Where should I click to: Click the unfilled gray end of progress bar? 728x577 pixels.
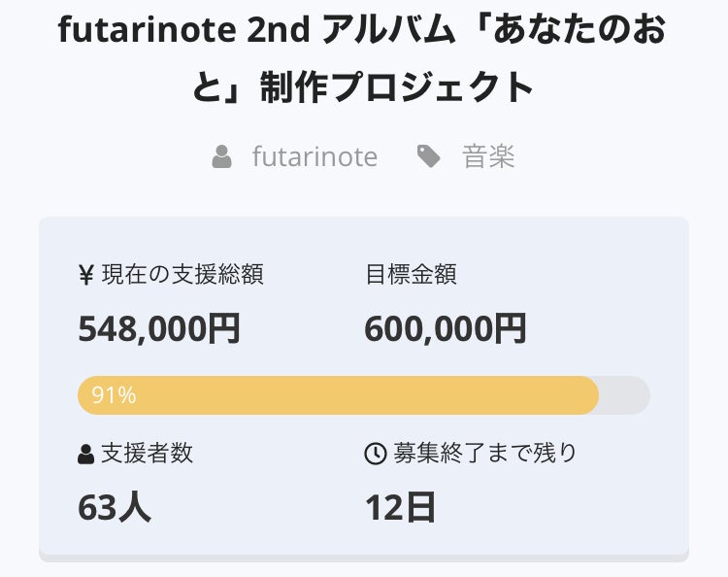pos(625,395)
